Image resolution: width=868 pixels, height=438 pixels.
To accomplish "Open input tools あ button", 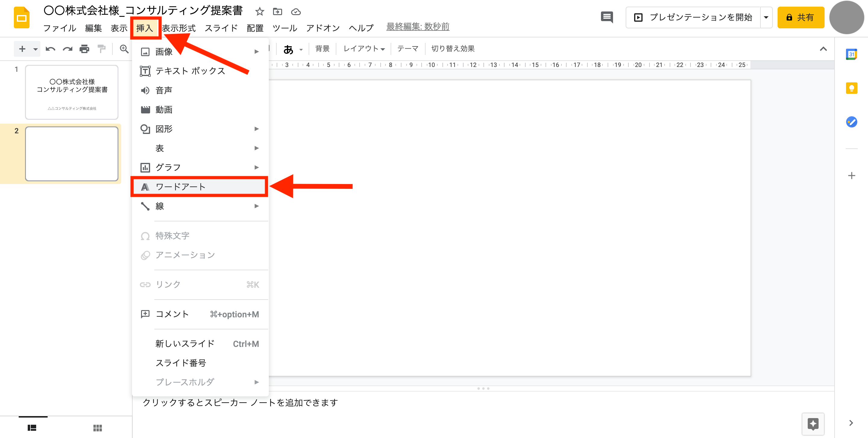I will click(288, 49).
